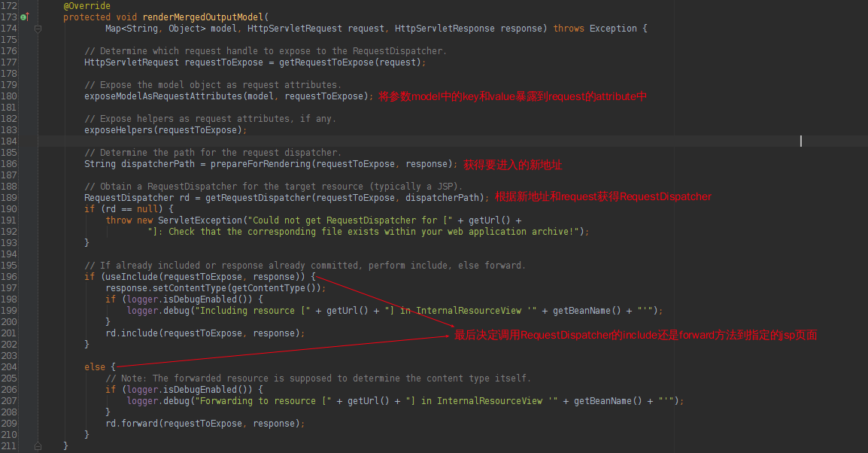Click line number 196 in the gutter
This screenshot has width=868, height=453.
pyautogui.click(x=9, y=277)
